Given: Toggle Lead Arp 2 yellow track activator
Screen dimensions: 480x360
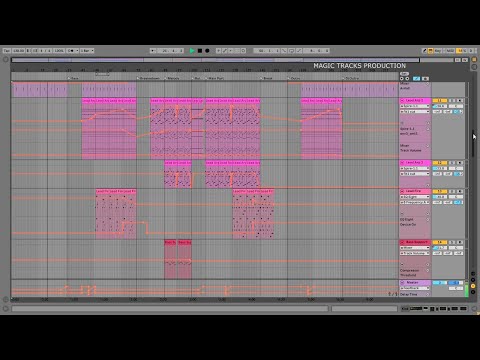Looking at the screenshot, I should pyautogui.click(x=440, y=163).
